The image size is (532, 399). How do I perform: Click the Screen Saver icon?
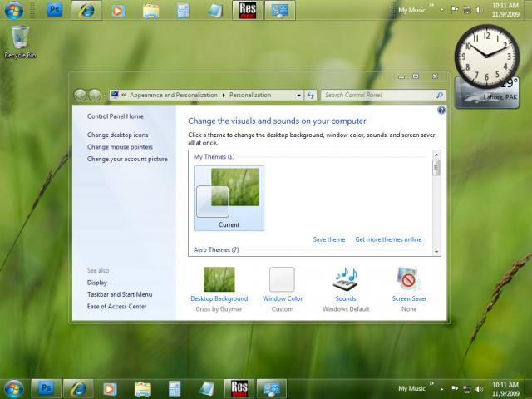tap(408, 278)
